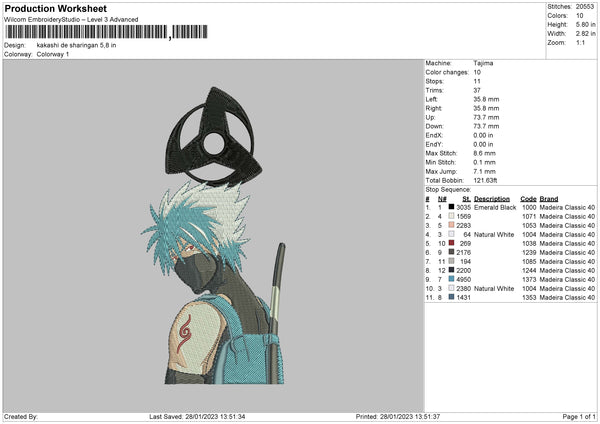Viewport: 600px width, 424px height.
Task: Click the Max Jump value '7.1 mm'
Action: [x=484, y=171]
